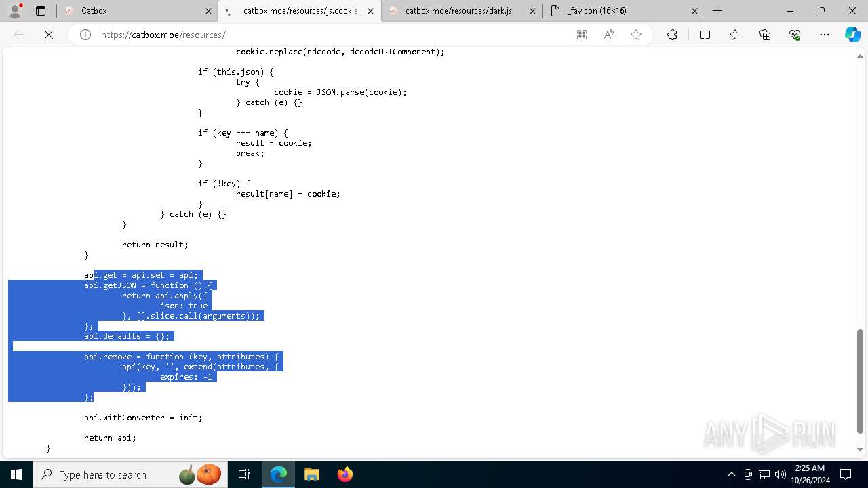868x488 pixels.
Task: Open the clock and calendar
Action: tap(810, 474)
